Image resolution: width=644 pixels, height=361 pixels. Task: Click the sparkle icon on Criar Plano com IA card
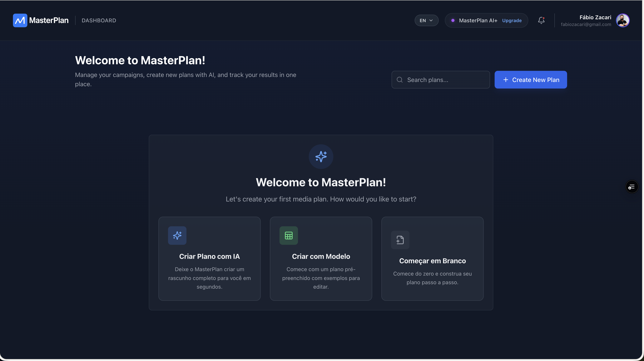(x=177, y=235)
